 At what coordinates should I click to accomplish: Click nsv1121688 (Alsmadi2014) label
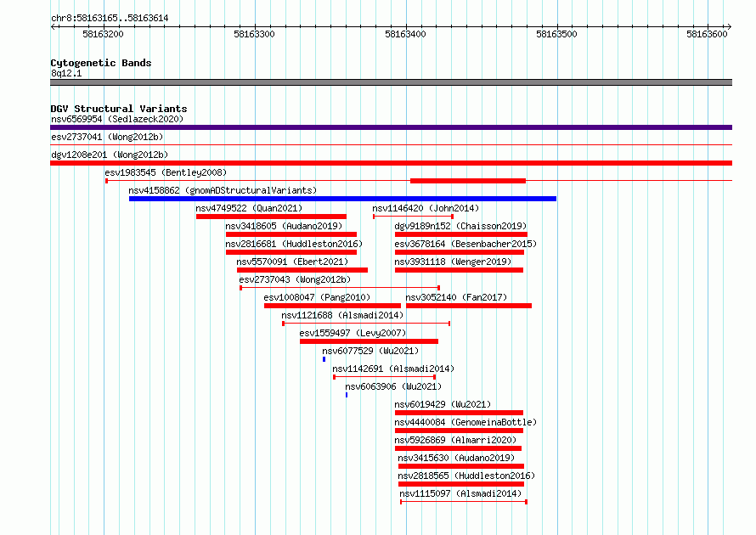click(x=341, y=315)
